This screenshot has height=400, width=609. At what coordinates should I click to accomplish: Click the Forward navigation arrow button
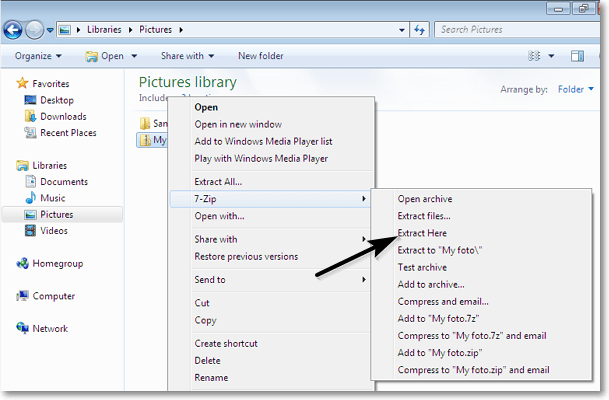tap(34, 30)
